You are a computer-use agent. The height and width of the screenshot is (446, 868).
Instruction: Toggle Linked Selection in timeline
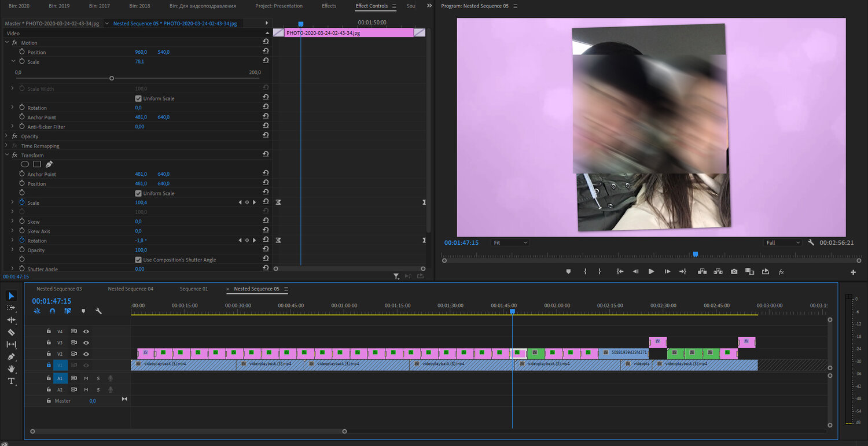coord(68,311)
